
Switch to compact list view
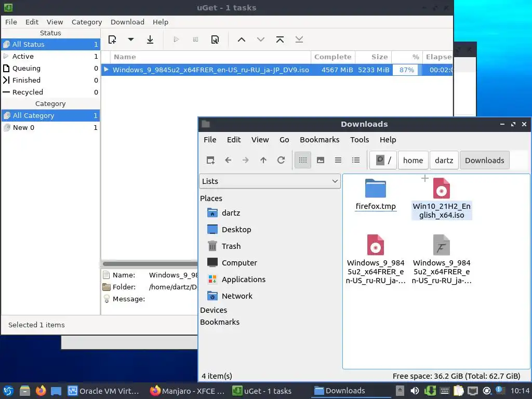(338, 160)
